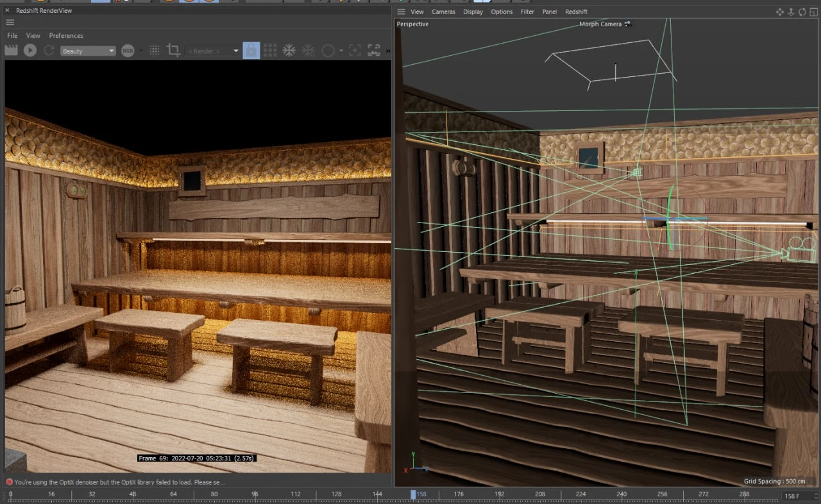Expand the RGB channel options arrow
This screenshot has height=504, width=821.
click(141, 51)
